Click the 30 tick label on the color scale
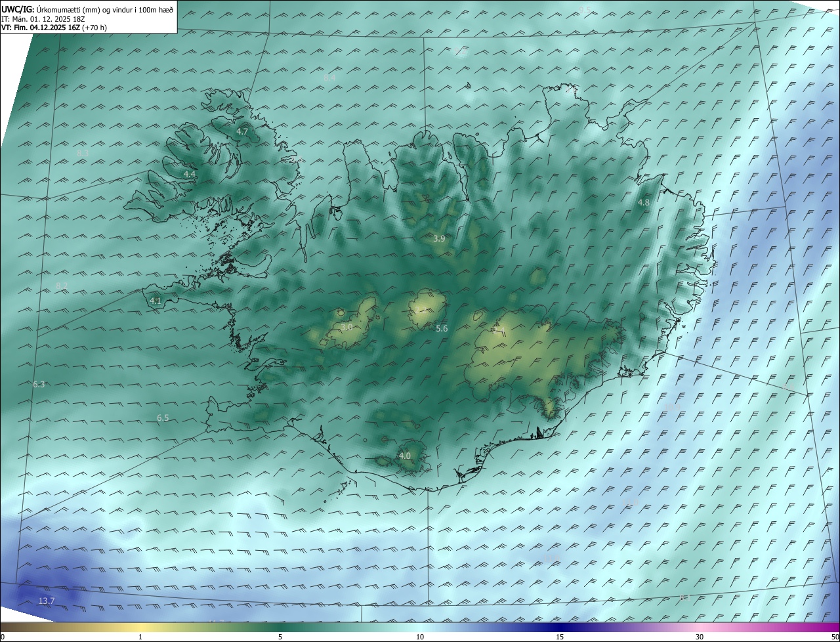 pyautogui.click(x=700, y=637)
